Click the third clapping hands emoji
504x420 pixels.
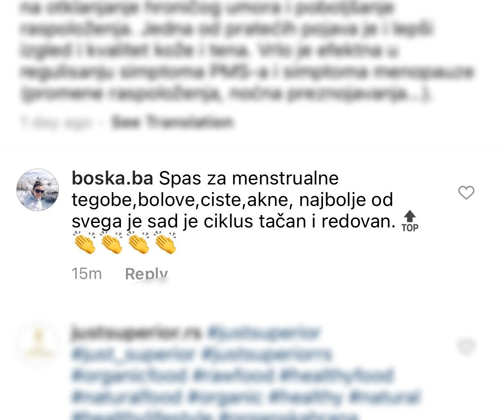click(138, 242)
